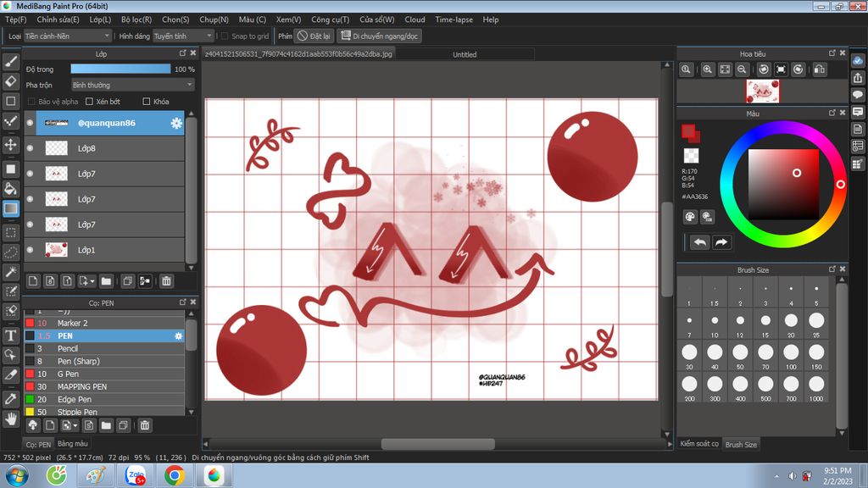Pick the Text tool
This screenshot has width=868, height=488.
[11, 335]
